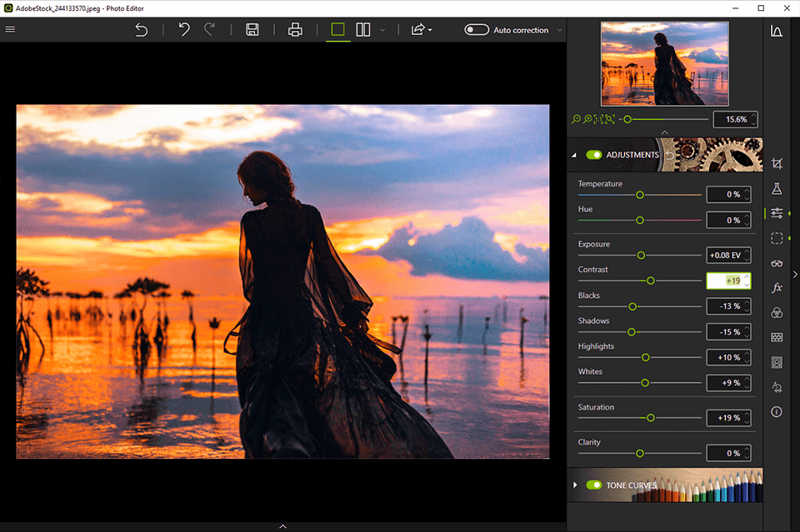Open the compare view options dropdown
This screenshot has width=800, height=532.
pos(382,30)
